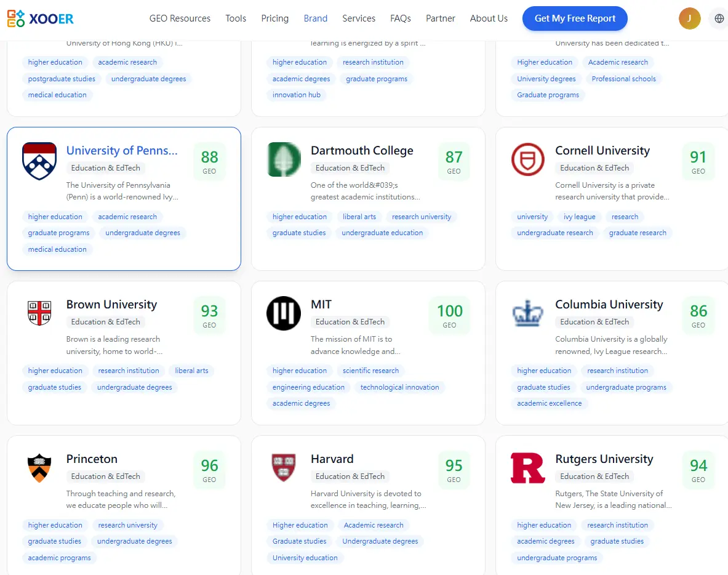728x575 pixels.
Task: Click the 'graduate research' tag on Cornell
Action: tap(637, 233)
